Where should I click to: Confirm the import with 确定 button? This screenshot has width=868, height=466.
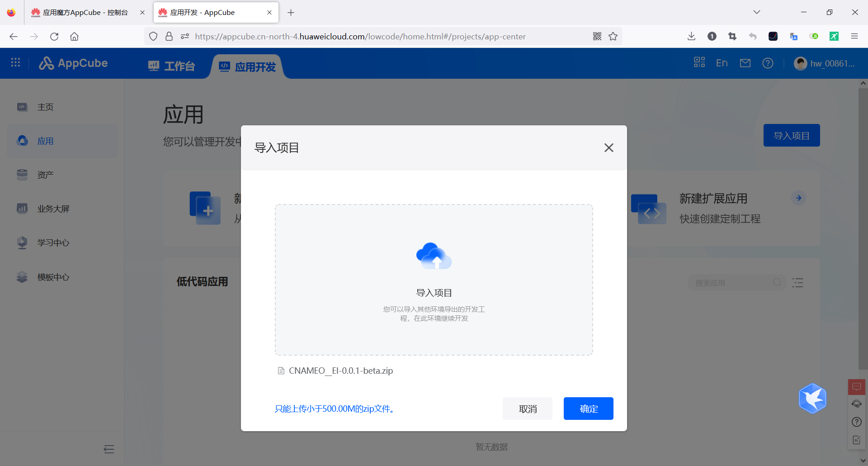(x=588, y=409)
